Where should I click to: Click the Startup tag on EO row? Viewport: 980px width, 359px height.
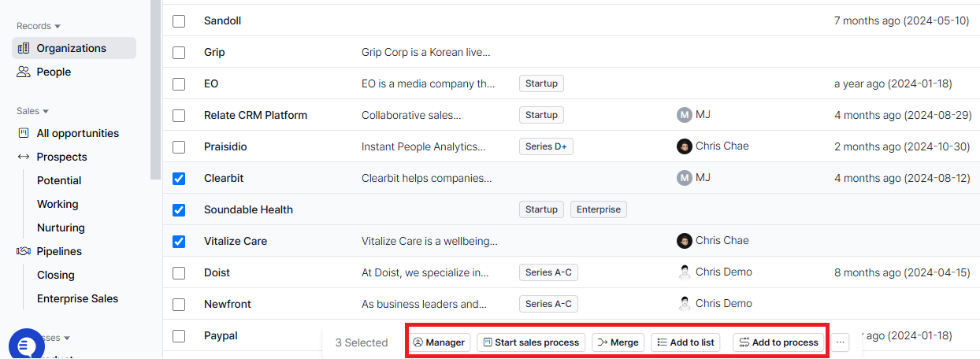coord(541,83)
